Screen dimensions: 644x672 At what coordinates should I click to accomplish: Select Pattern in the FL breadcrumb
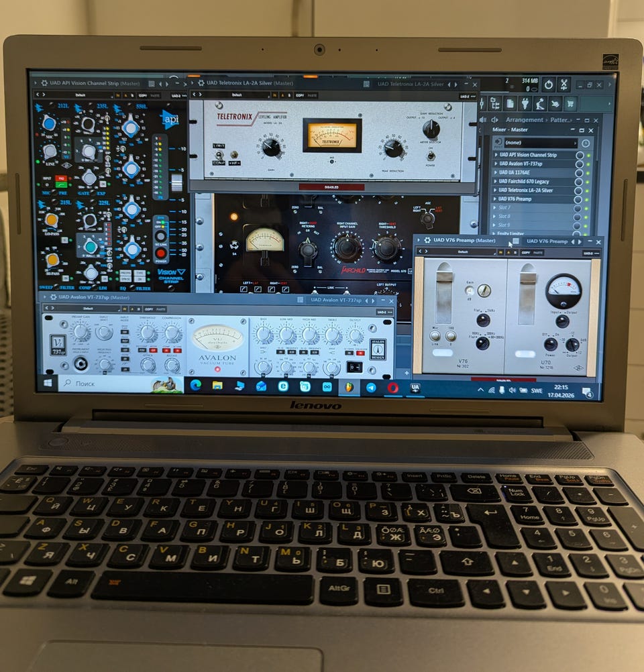click(x=560, y=120)
